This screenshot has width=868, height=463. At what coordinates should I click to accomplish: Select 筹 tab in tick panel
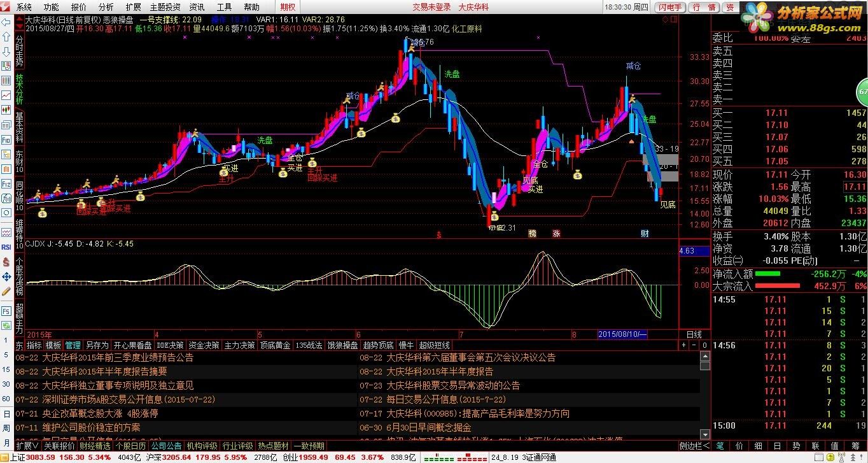(x=855, y=446)
